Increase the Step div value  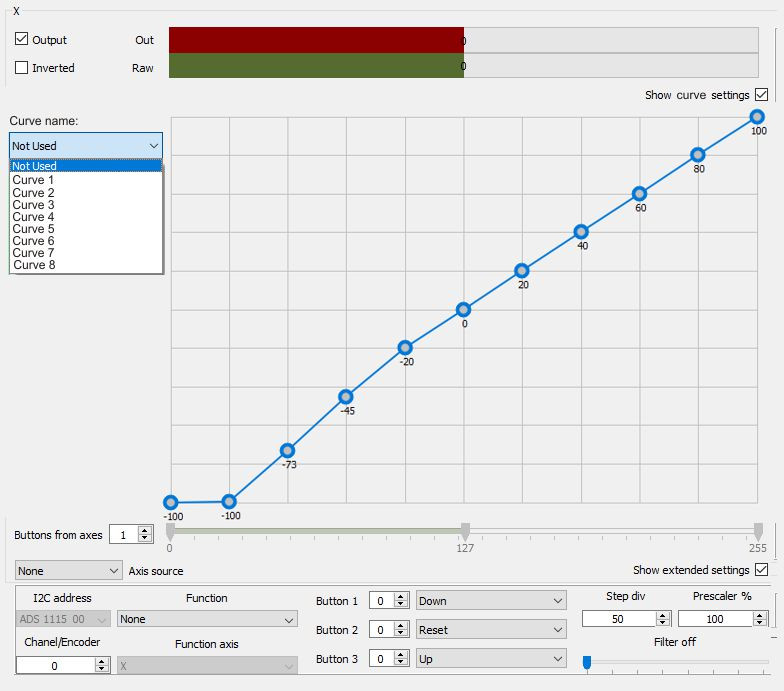pos(663,616)
